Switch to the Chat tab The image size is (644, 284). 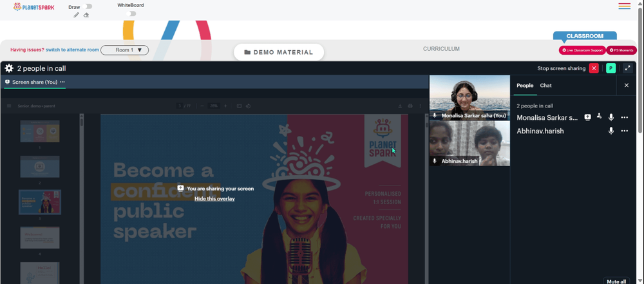coord(545,86)
